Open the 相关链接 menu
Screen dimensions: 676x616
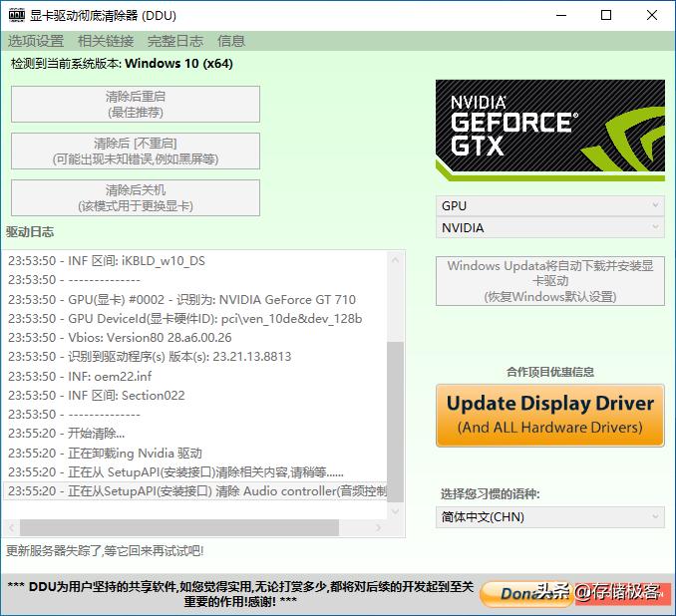[106, 41]
